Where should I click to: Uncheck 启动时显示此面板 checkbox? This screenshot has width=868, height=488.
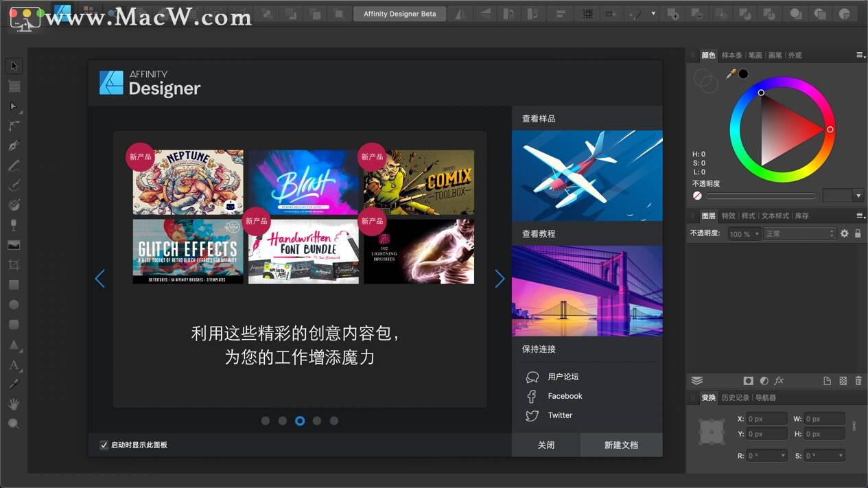click(104, 445)
